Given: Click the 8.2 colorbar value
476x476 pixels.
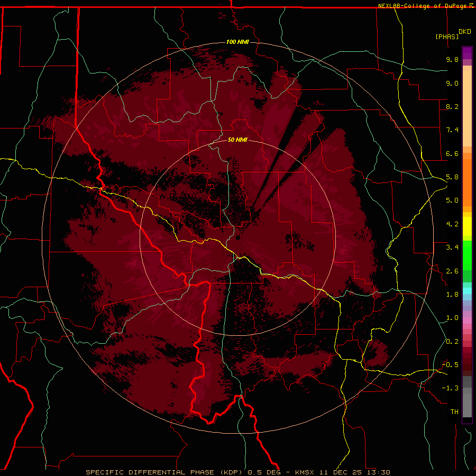Looking at the screenshot, I should 452,106.
